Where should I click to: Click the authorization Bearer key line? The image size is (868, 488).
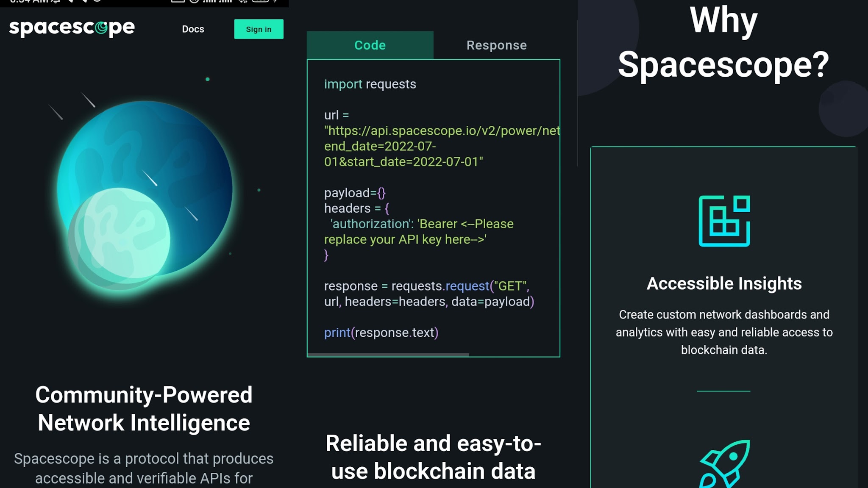pyautogui.click(x=419, y=232)
